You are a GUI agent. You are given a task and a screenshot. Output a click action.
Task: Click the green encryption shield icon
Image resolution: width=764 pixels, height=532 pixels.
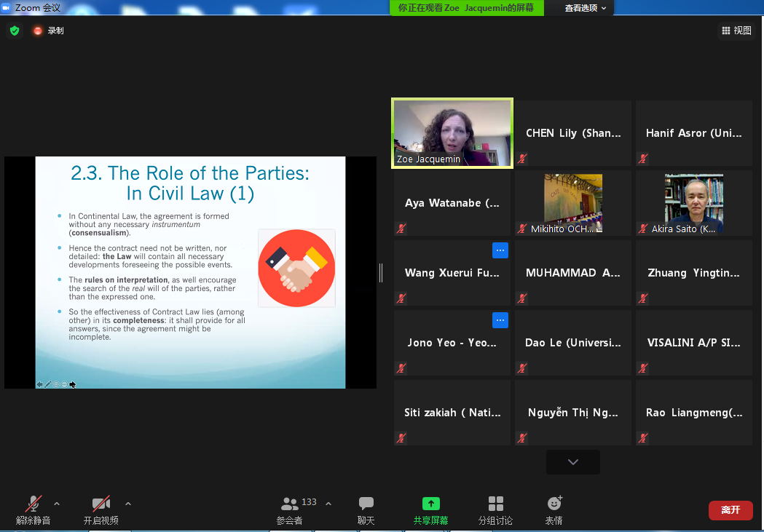[x=15, y=31]
